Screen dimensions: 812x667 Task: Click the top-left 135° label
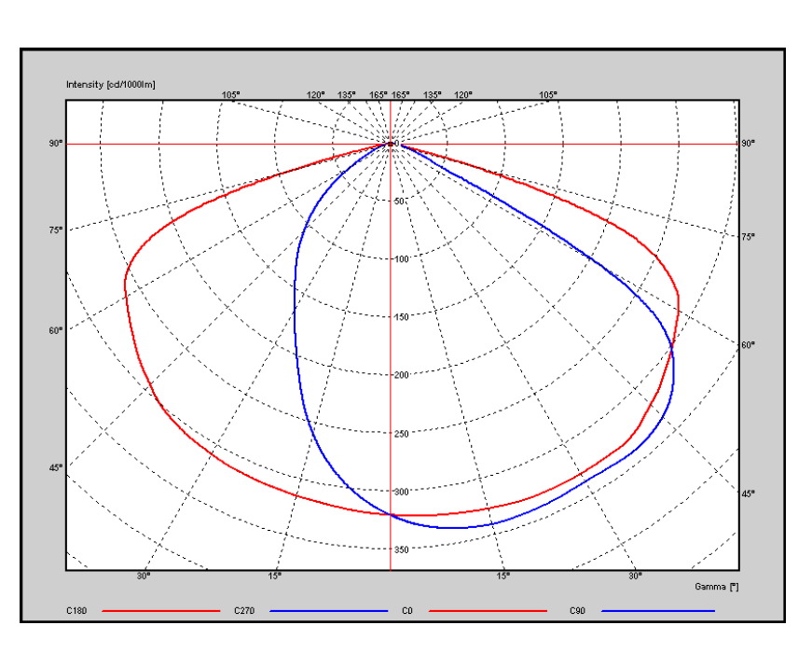pyautogui.click(x=347, y=95)
